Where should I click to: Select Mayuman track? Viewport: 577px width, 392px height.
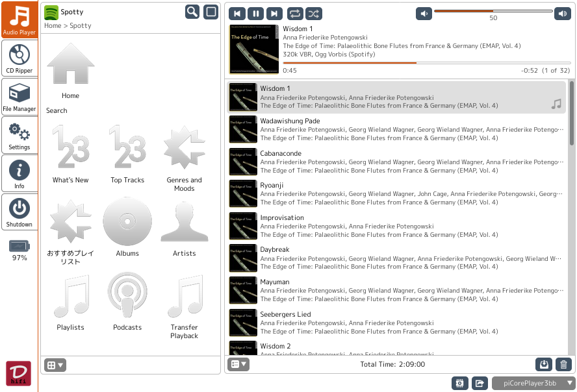[x=396, y=290]
